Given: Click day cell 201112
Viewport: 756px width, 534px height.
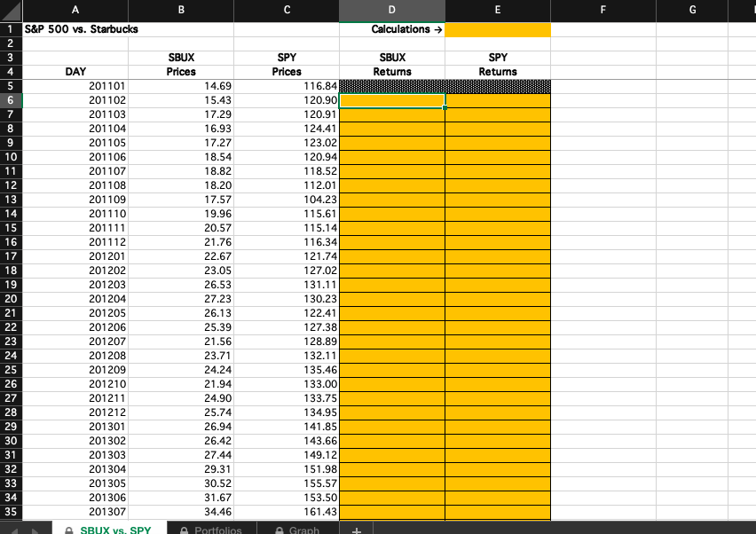Looking at the screenshot, I should click(75, 242).
